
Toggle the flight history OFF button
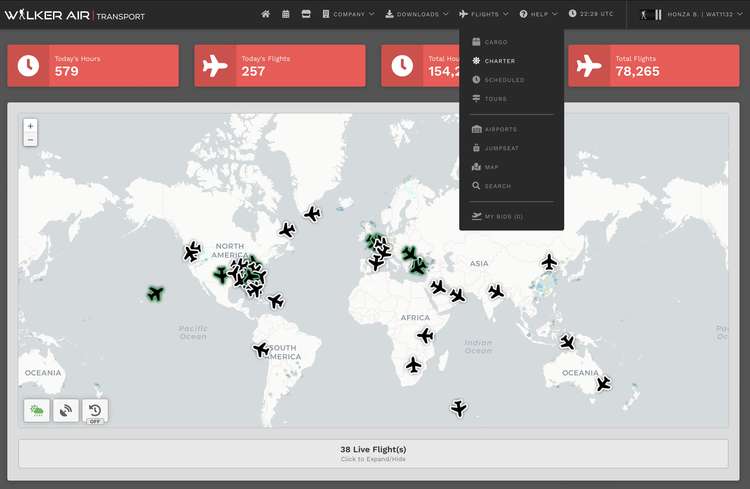click(x=95, y=410)
